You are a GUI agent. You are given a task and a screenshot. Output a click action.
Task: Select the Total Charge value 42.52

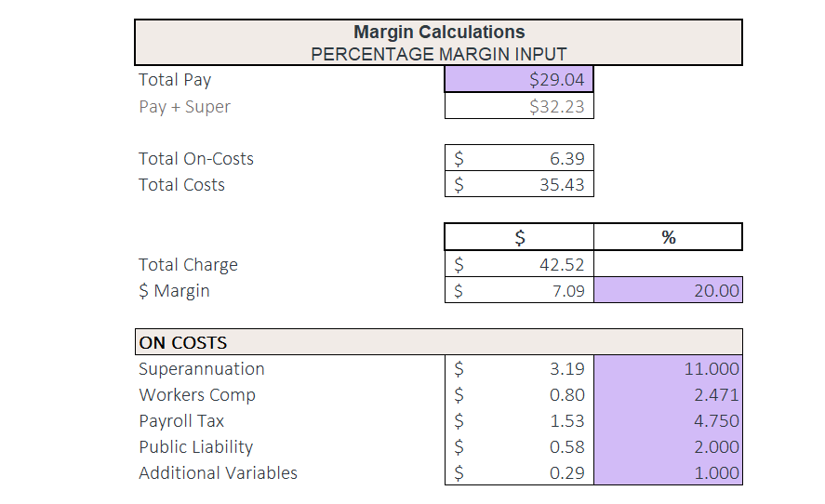(x=519, y=265)
